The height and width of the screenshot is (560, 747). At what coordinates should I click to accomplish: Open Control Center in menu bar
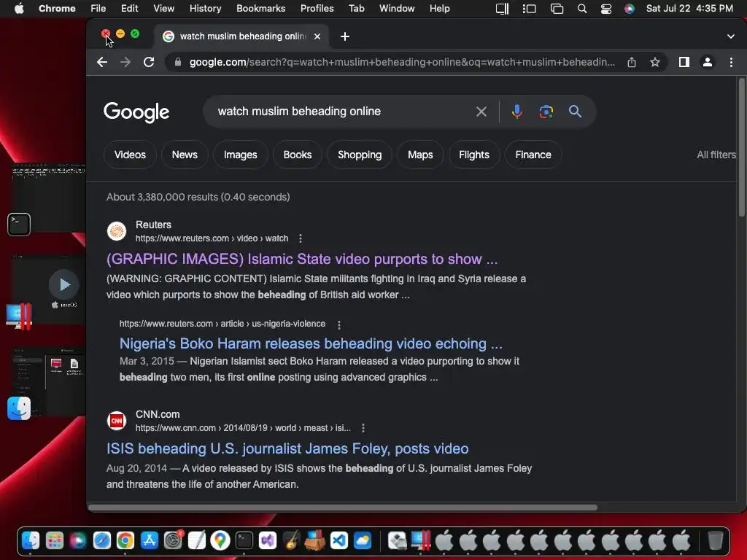[x=606, y=9]
